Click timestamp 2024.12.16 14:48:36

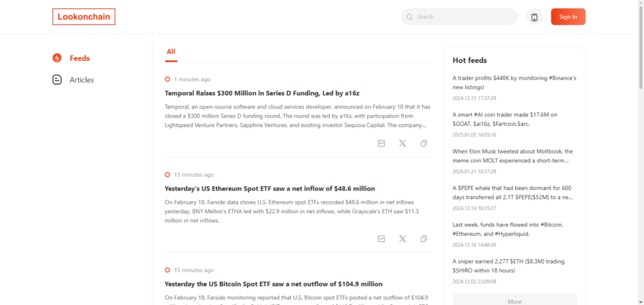pos(474,245)
